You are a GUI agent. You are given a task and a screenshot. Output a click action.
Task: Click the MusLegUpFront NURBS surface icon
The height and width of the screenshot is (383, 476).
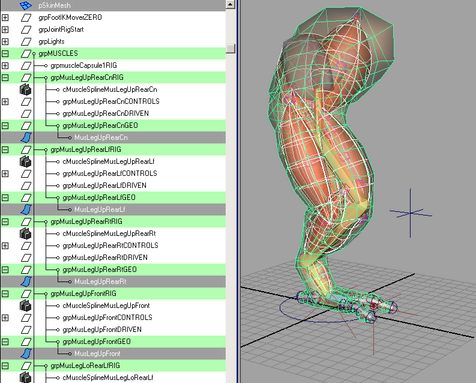tap(26, 353)
